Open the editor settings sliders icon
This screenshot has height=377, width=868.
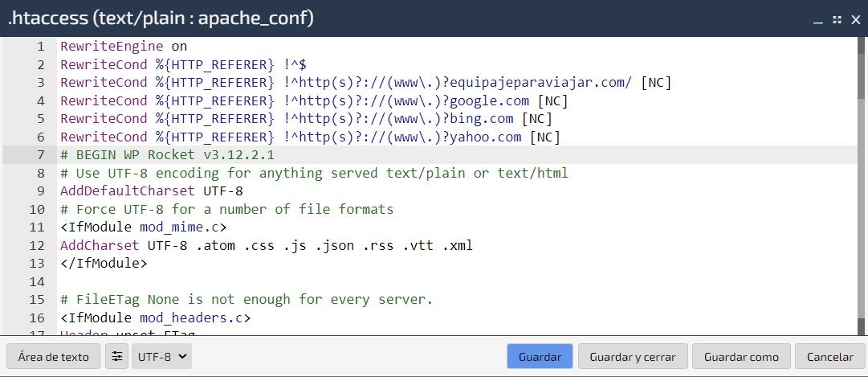pyautogui.click(x=116, y=356)
